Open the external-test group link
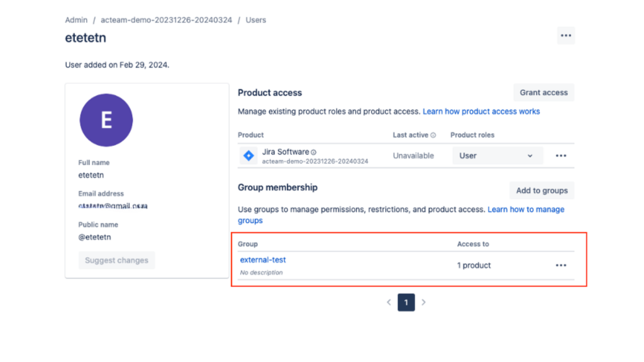This screenshot has height=362, width=644. point(263,260)
